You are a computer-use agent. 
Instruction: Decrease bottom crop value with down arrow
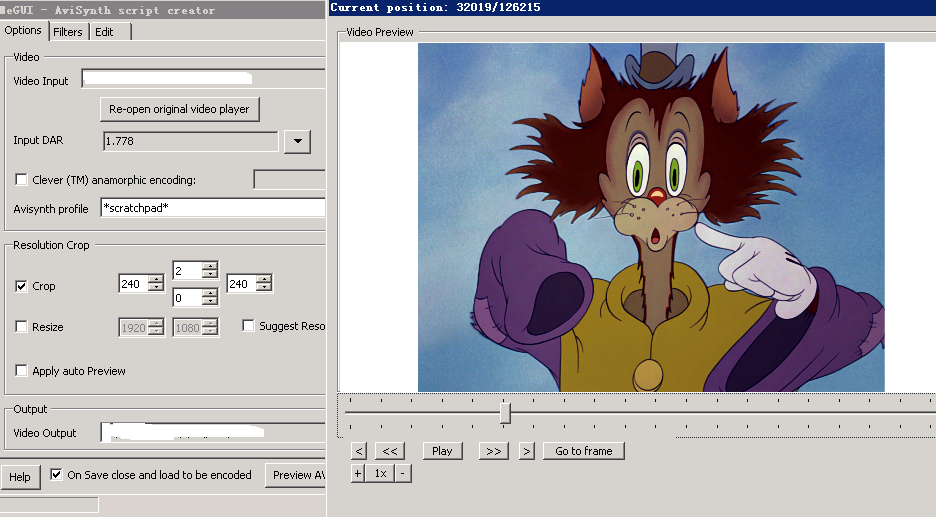210,302
